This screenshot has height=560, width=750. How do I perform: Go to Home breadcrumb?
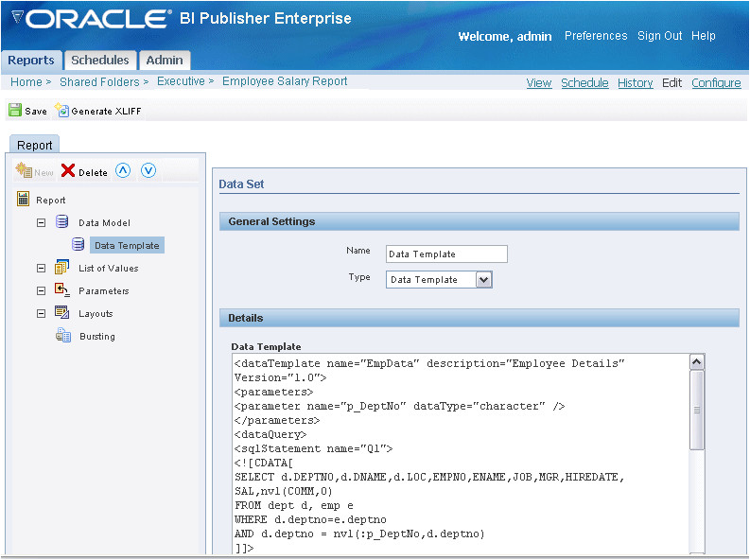tap(26, 81)
